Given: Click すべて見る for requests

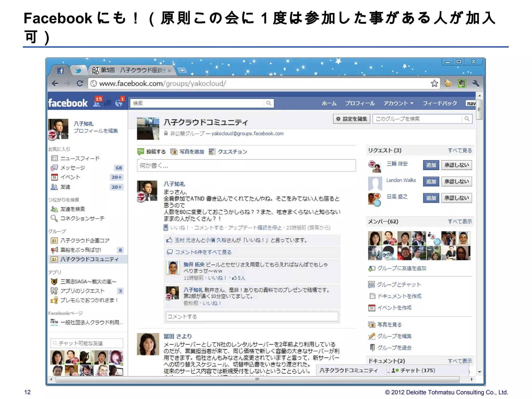Looking at the screenshot, I should click(460, 150).
